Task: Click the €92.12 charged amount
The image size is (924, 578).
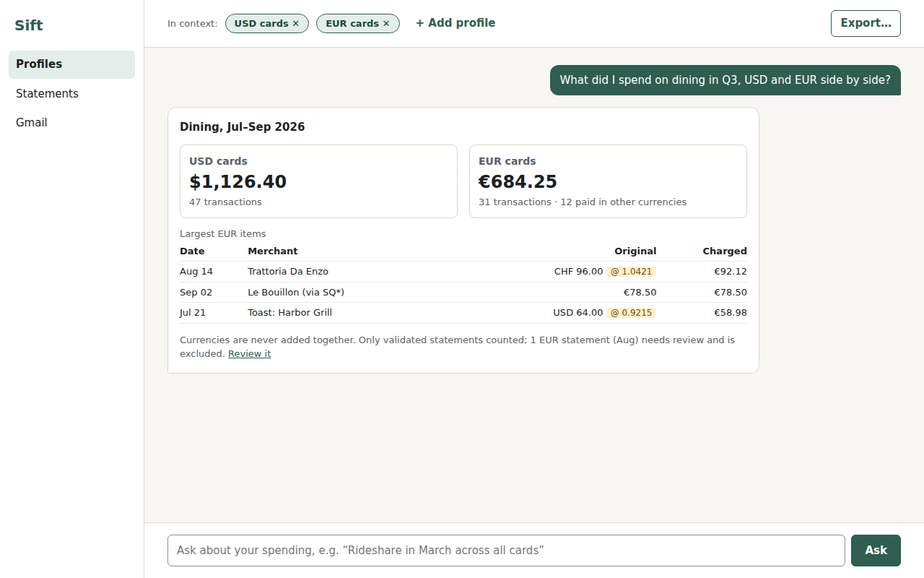Action: [x=731, y=272]
